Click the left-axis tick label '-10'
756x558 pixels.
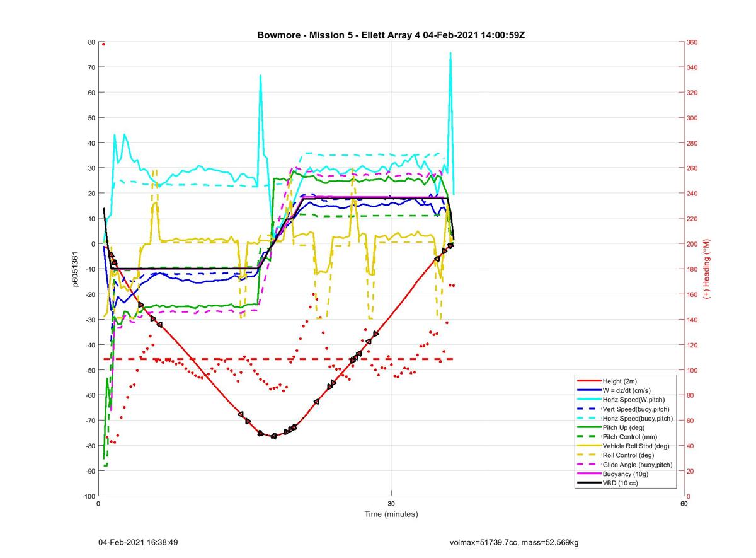click(90, 269)
